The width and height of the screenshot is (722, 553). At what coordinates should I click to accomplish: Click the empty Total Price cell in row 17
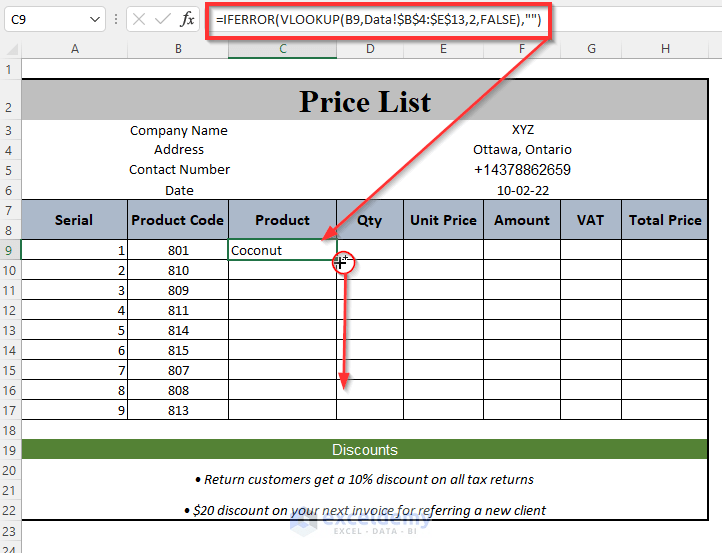point(665,410)
